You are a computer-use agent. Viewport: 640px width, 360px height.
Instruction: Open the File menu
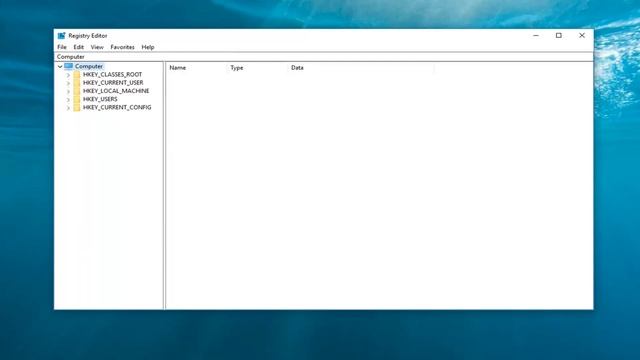click(x=62, y=47)
